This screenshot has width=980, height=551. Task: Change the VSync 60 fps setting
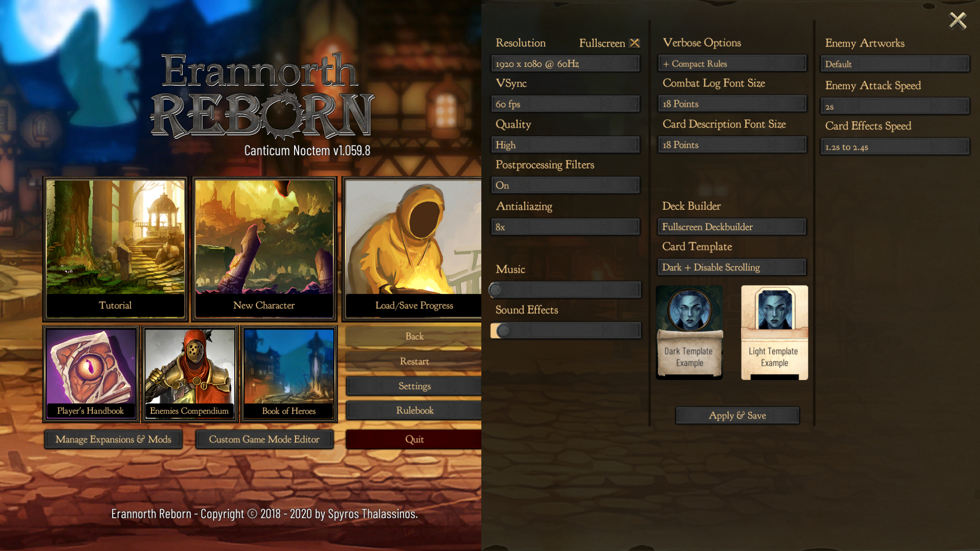coord(565,104)
